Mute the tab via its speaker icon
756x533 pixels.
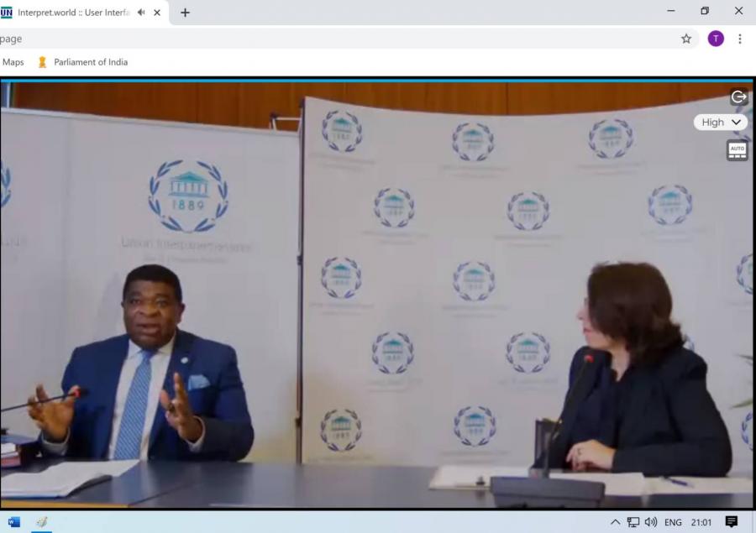pyautogui.click(x=141, y=13)
